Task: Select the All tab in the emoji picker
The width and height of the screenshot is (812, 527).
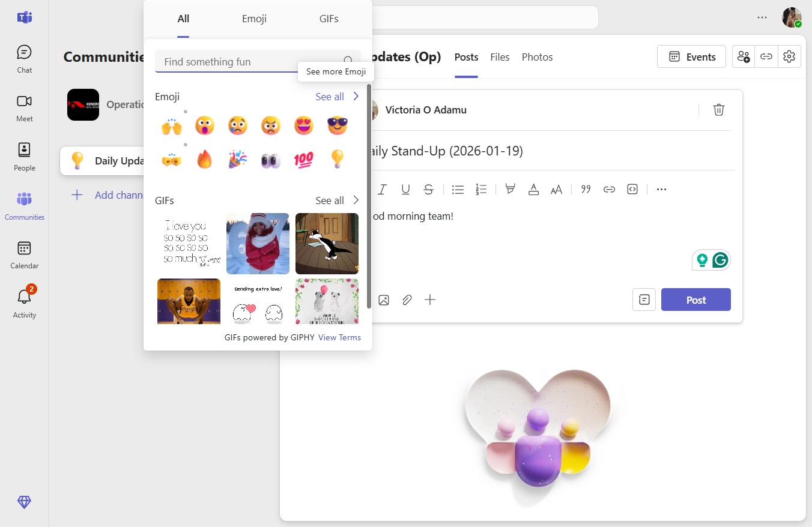Action: tap(183, 19)
